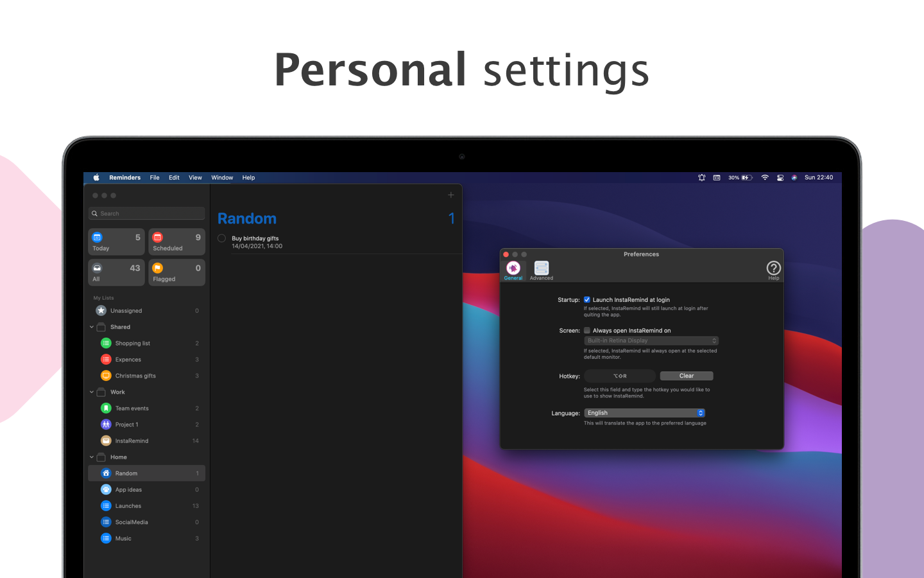The width and height of the screenshot is (924, 578).
Task: Select the Project 1 list icon
Action: [106, 425]
